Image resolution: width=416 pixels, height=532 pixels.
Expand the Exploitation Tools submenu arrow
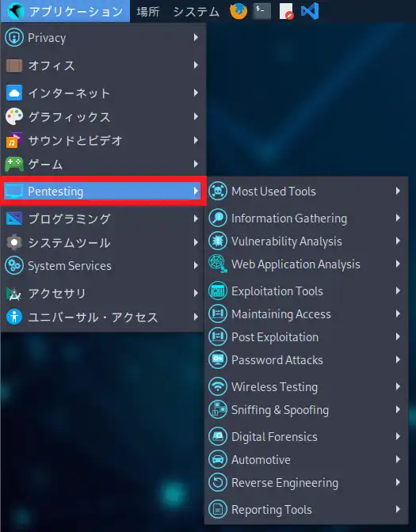click(x=398, y=291)
